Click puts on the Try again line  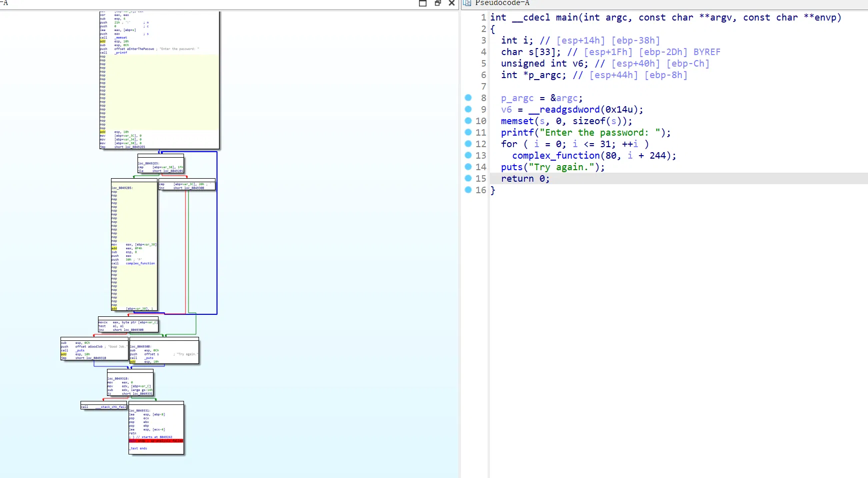pos(511,167)
